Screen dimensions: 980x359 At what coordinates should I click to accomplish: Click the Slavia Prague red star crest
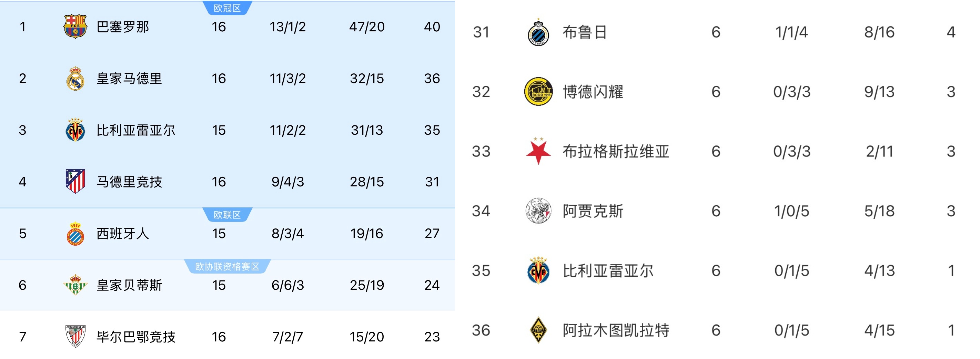538,151
